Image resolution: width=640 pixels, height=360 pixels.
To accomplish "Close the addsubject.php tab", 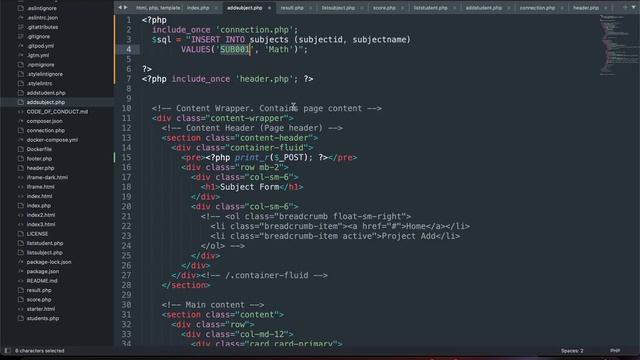I will (269, 8).
